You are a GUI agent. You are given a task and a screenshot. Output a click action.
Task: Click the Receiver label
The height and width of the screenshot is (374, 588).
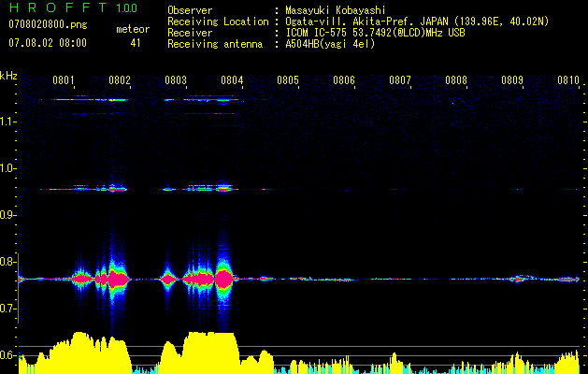(190, 33)
